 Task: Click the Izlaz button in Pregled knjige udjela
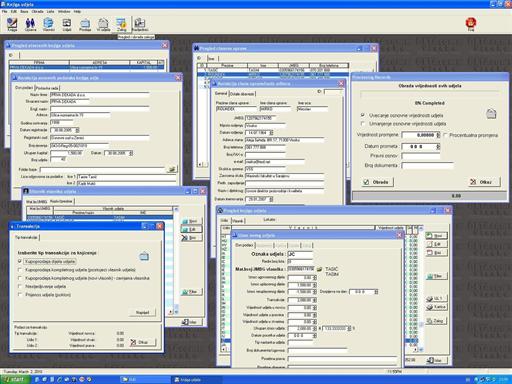pyautogui.click(x=436, y=360)
